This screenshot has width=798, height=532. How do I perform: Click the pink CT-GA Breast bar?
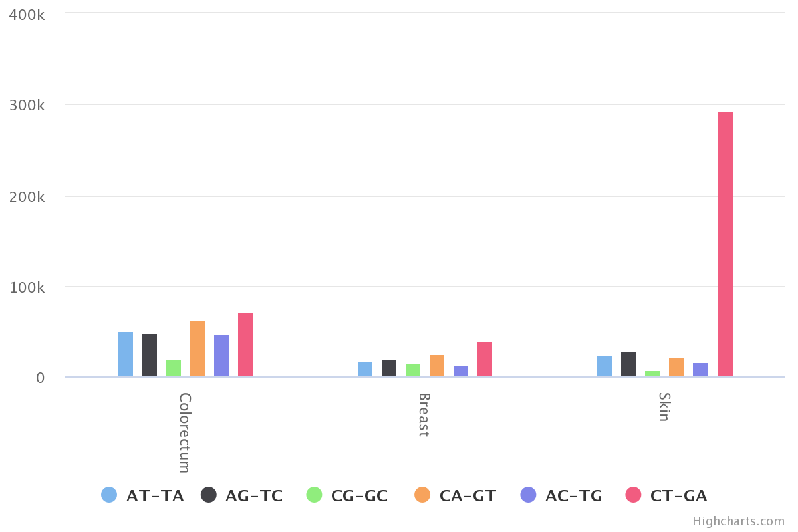(485, 359)
